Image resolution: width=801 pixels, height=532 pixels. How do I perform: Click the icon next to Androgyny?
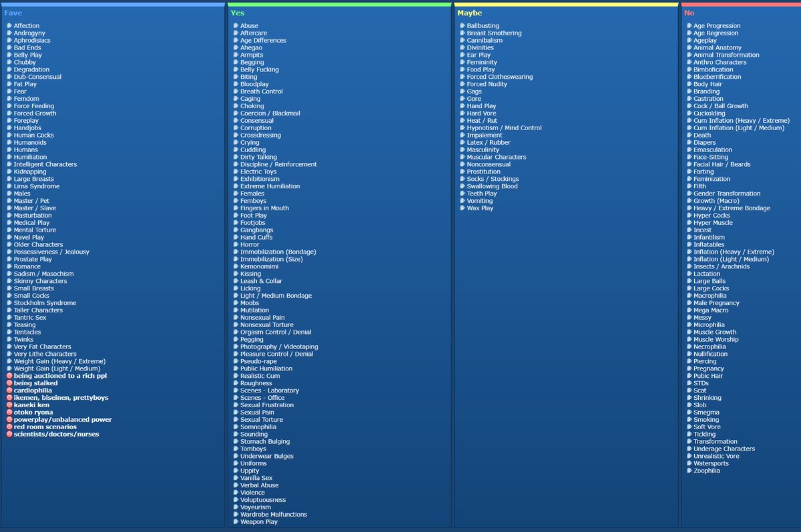[x=9, y=33]
